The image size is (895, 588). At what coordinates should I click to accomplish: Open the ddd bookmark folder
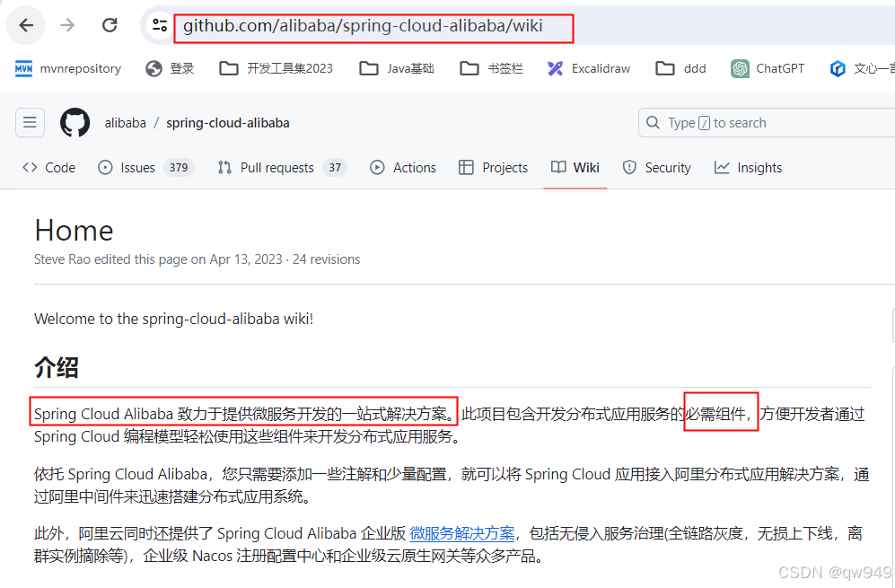tap(681, 68)
